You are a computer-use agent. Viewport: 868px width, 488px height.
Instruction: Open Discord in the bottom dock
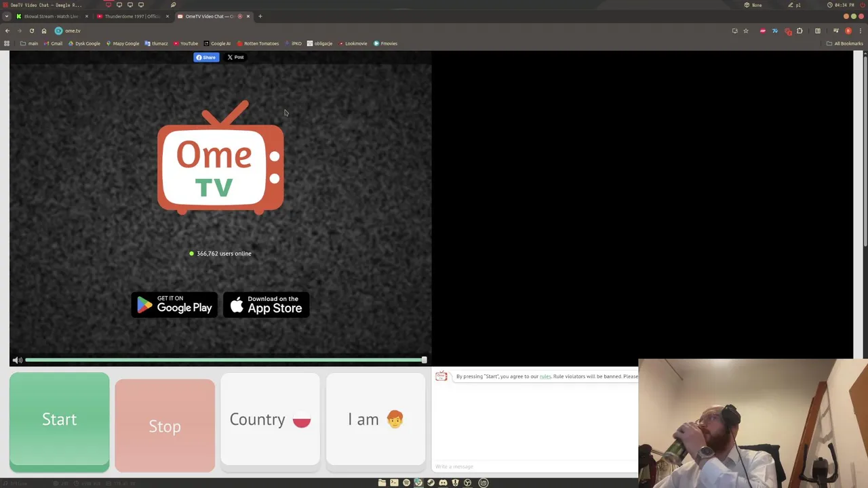tap(443, 483)
